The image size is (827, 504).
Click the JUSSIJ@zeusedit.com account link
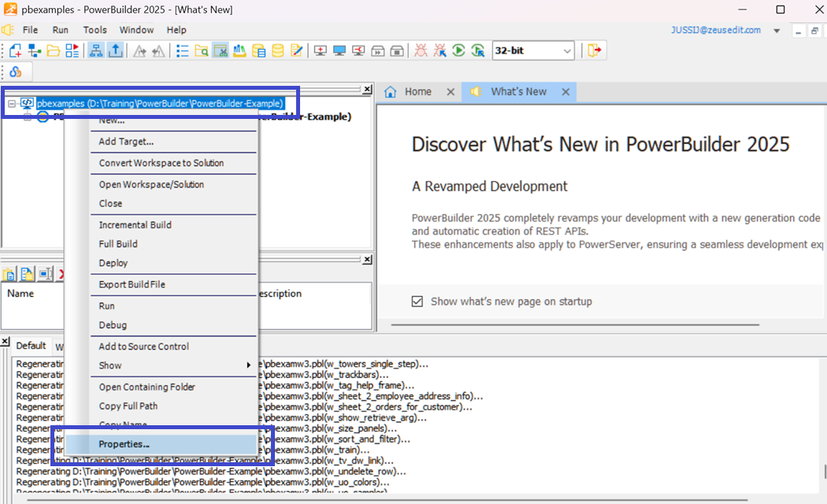716,30
